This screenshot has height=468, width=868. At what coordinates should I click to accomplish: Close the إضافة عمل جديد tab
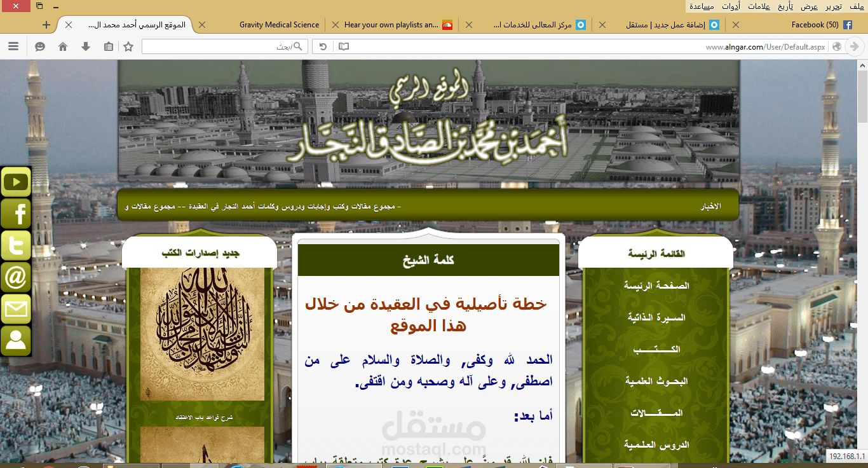[x=602, y=25]
